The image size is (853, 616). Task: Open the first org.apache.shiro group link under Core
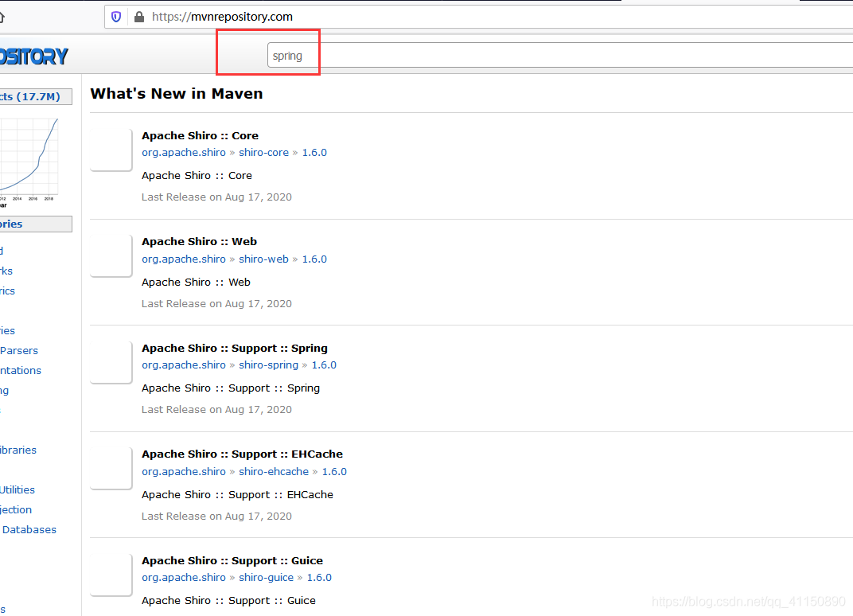(x=184, y=152)
